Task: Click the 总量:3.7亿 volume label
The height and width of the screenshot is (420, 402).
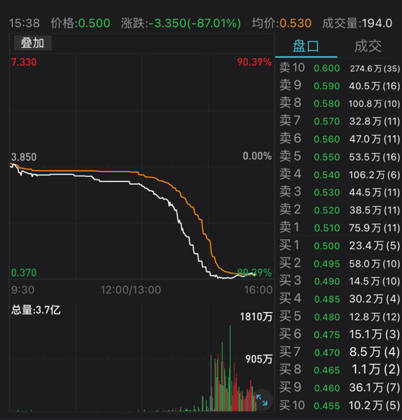Action: pyautogui.click(x=36, y=310)
